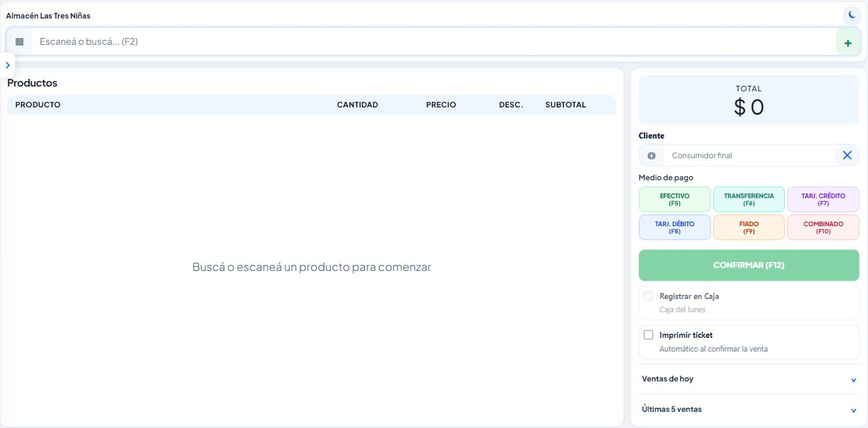Select Tarj. Crédito (F7) payment method

[823, 199]
